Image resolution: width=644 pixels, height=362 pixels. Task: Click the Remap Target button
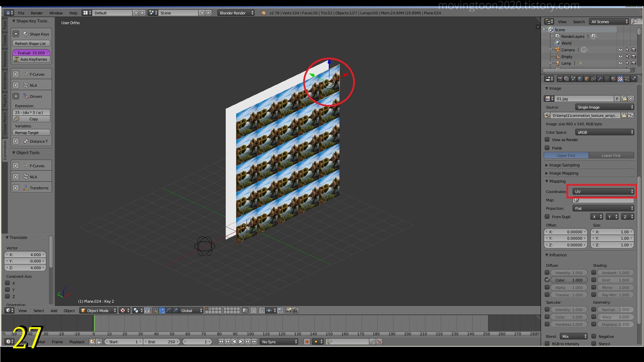click(31, 132)
